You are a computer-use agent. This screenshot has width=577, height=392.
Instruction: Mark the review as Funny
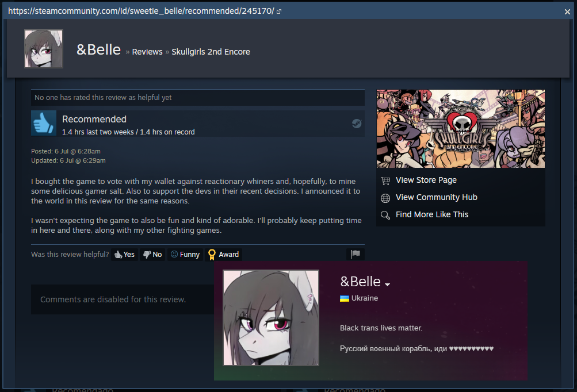185,255
